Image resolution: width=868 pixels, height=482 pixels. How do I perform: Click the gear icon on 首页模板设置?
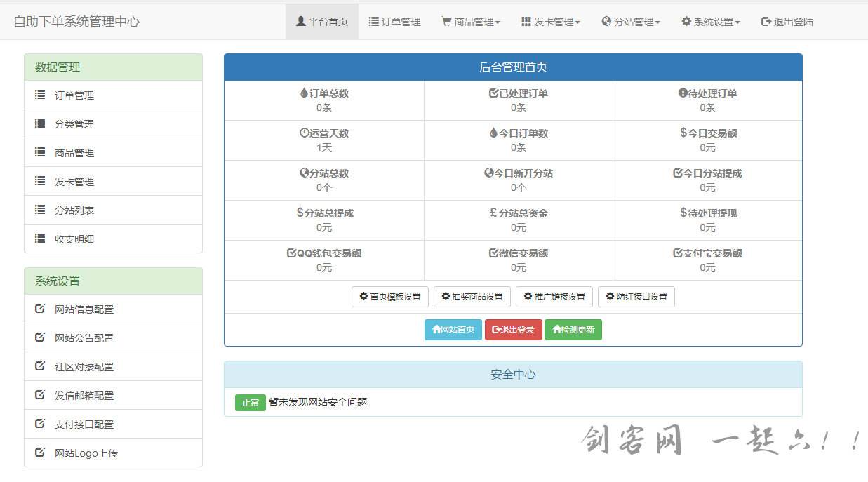click(x=362, y=296)
